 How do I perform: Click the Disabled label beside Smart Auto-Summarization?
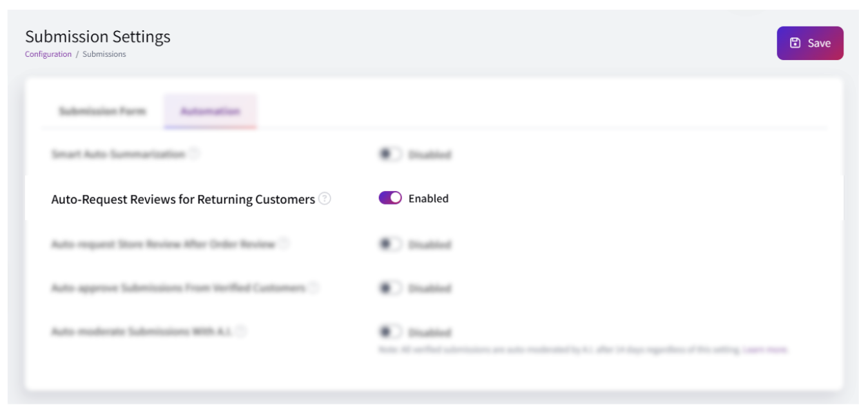coord(431,155)
